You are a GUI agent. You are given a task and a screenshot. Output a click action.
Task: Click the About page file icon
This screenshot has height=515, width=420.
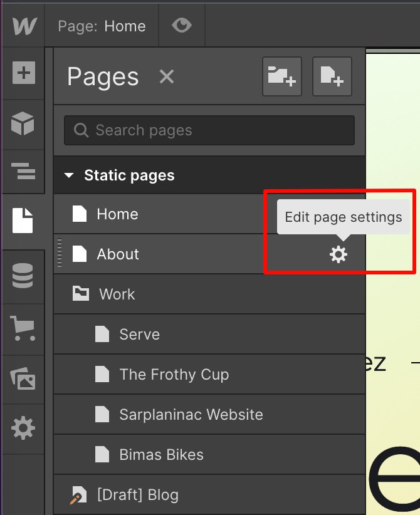coord(80,254)
